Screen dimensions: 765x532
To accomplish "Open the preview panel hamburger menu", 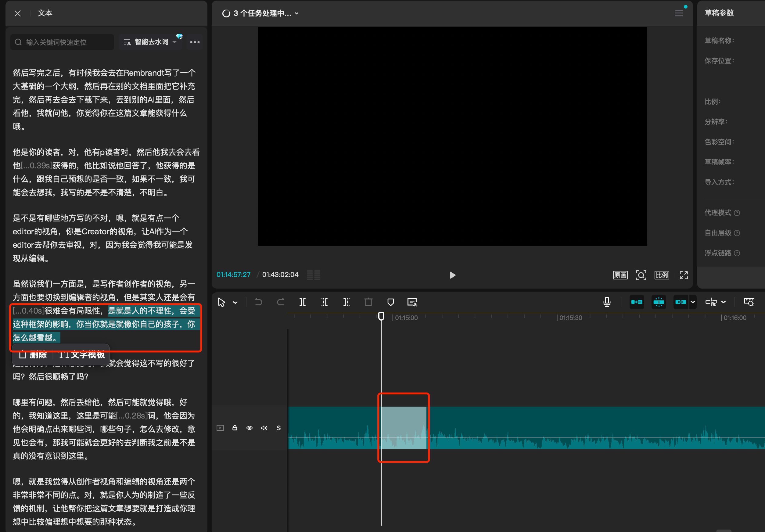I will coord(679,13).
